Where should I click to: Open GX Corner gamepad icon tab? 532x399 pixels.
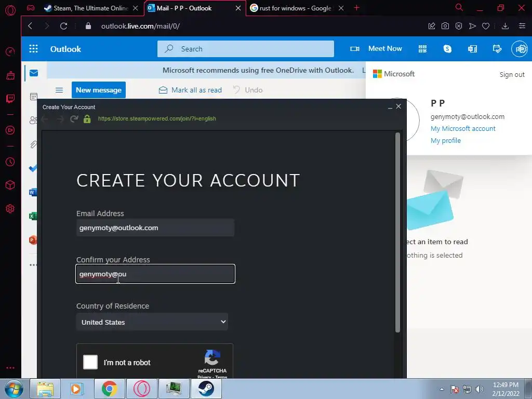(31, 8)
